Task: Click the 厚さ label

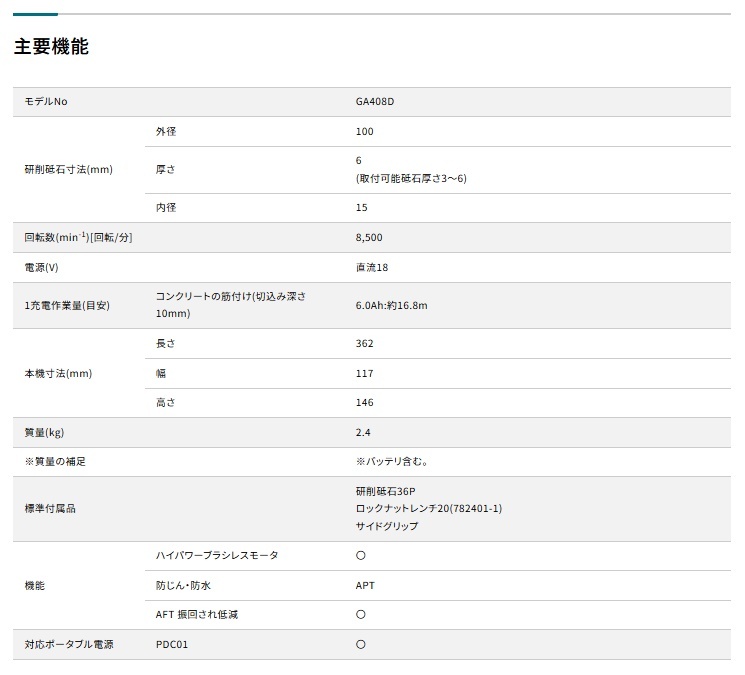Action: coord(166,170)
